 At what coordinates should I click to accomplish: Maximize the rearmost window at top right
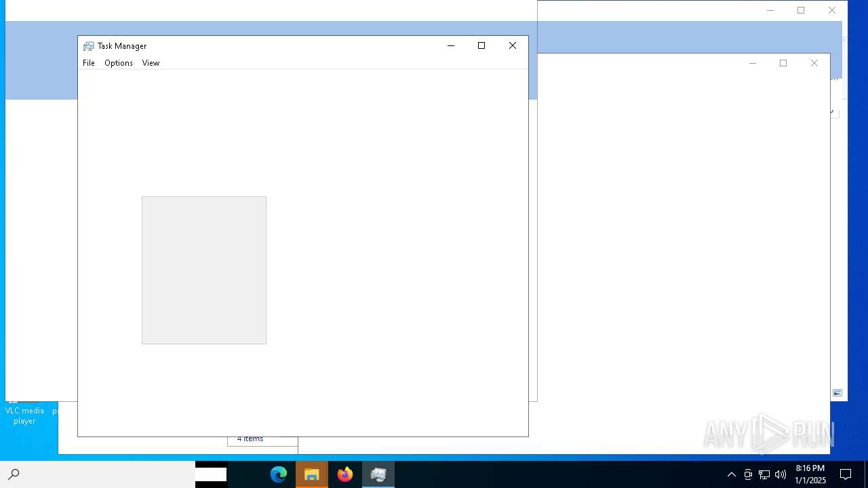click(801, 10)
